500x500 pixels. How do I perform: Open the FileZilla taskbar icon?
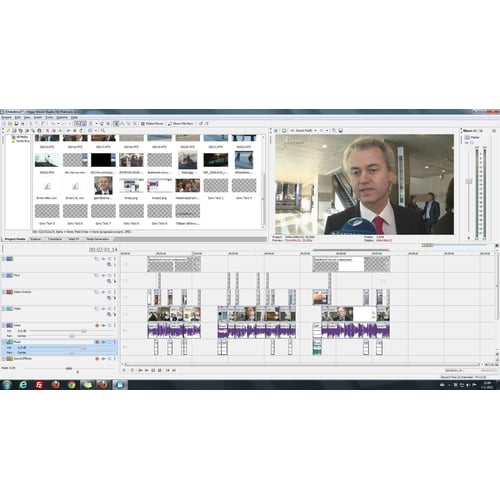pos(39,385)
